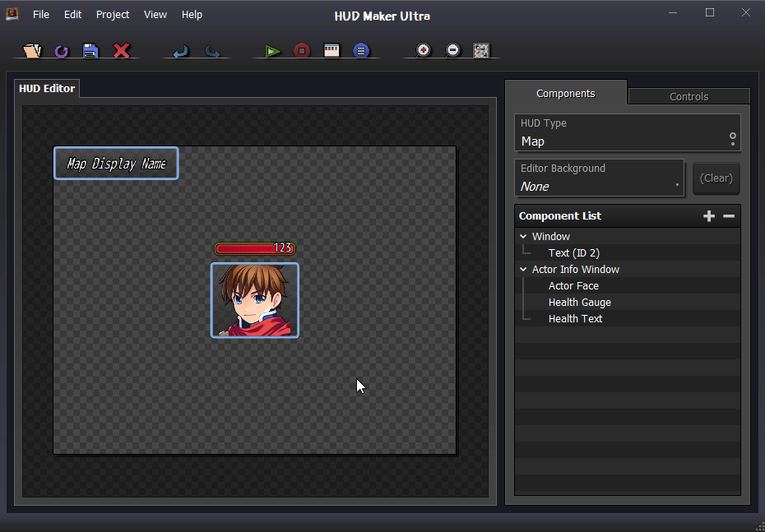This screenshot has width=765, height=532.
Task: Click the zoom in magnifier icon
Action: (x=423, y=50)
